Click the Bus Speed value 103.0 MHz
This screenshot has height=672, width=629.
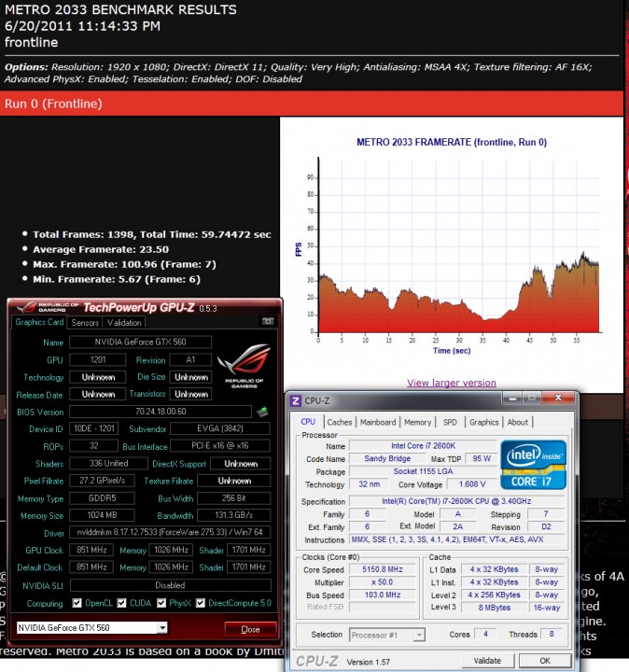click(x=383, y=595)
